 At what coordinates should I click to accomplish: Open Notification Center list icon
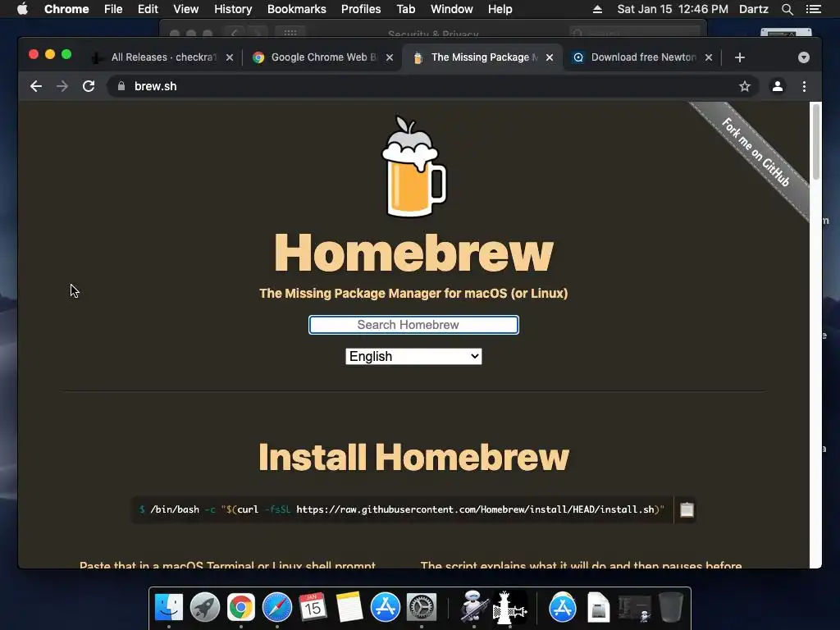click(814, 9)
